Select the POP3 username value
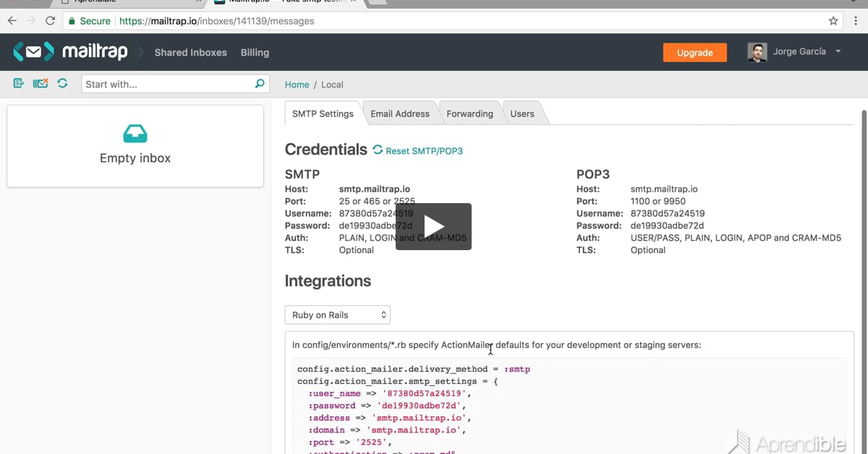This screenshot has width=868, height=454. (668, 213)
